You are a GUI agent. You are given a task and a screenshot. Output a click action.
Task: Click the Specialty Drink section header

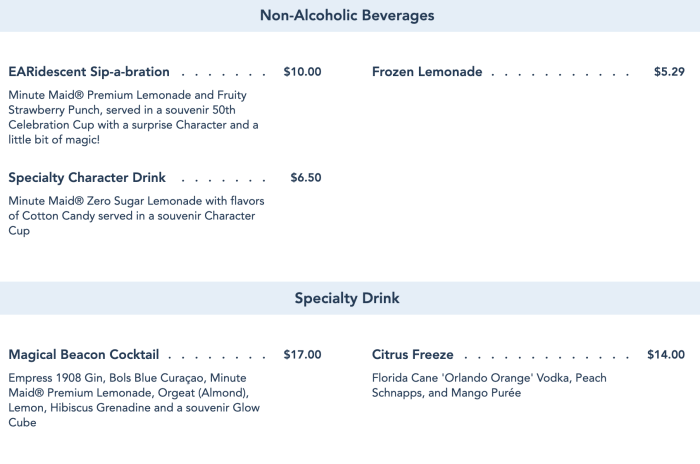pyautogui.click(x=347, y=298)
